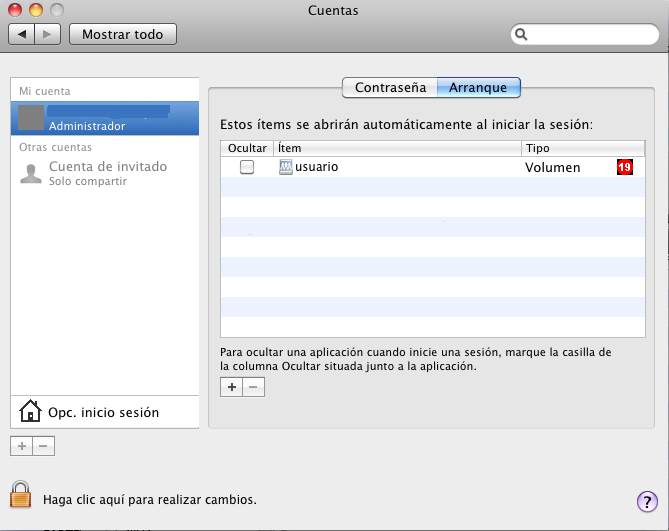
Task: Go forward with the right arrow button
Action: click(47, 34)
